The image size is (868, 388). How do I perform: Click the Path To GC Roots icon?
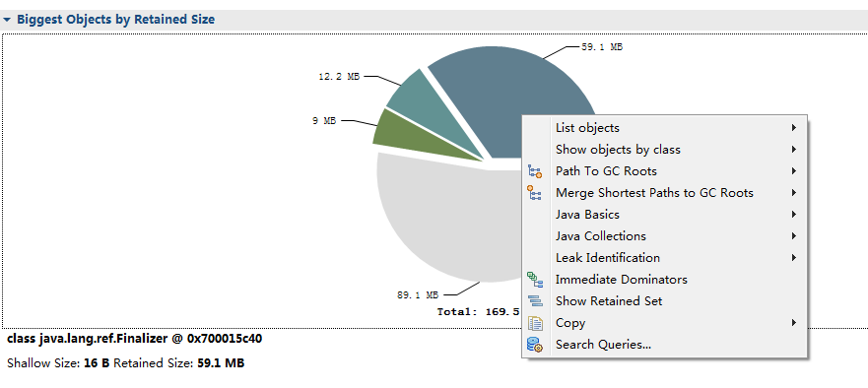535,171
